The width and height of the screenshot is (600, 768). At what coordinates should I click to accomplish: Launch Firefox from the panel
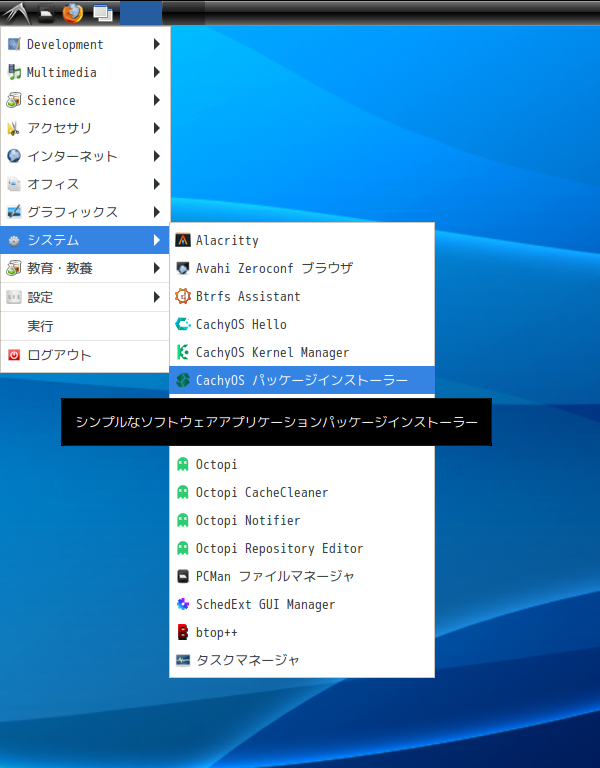72,13
